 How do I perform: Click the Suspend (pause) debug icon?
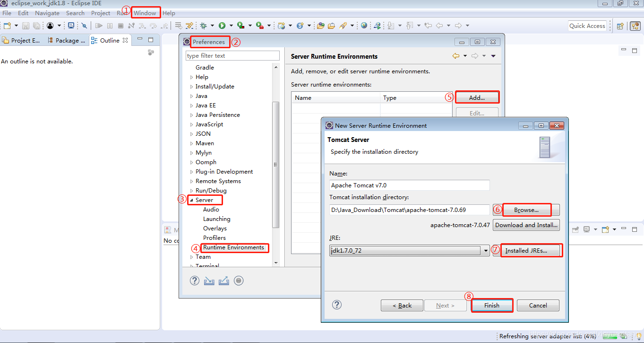pos(110,26)
